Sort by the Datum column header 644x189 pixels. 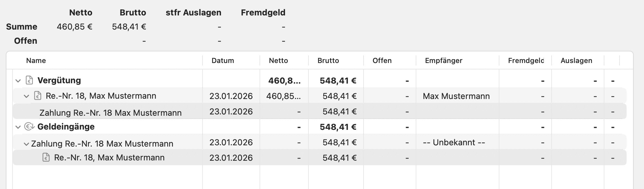click(223, 61)
